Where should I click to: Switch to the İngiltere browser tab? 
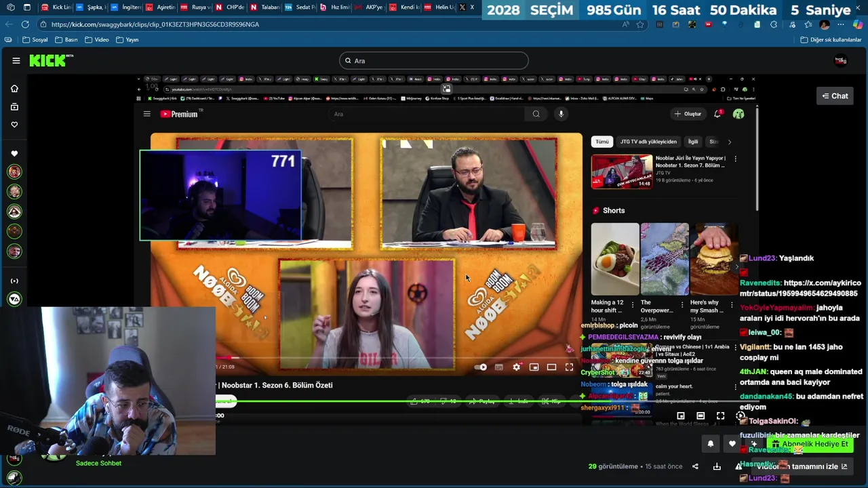click(x=125, y=7)
